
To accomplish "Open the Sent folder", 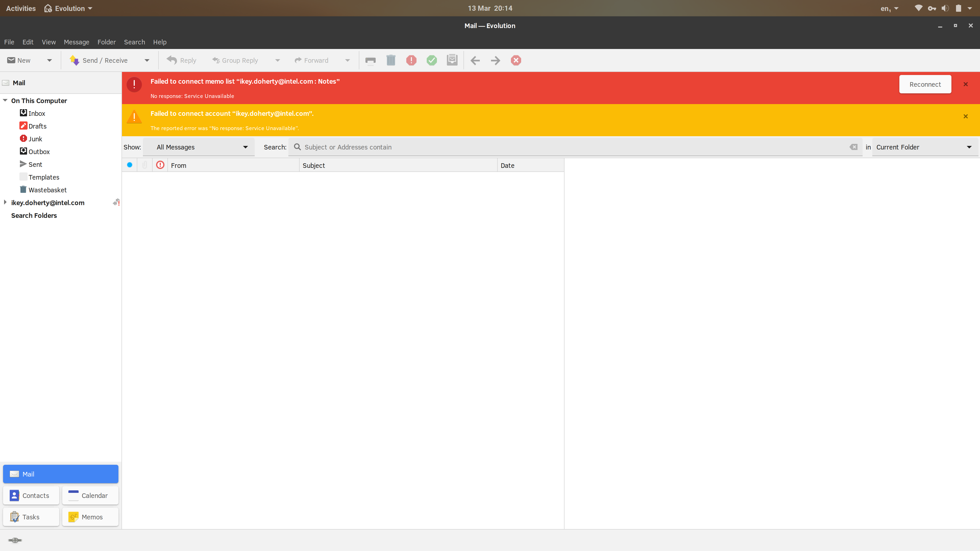I will pos(35,164).
